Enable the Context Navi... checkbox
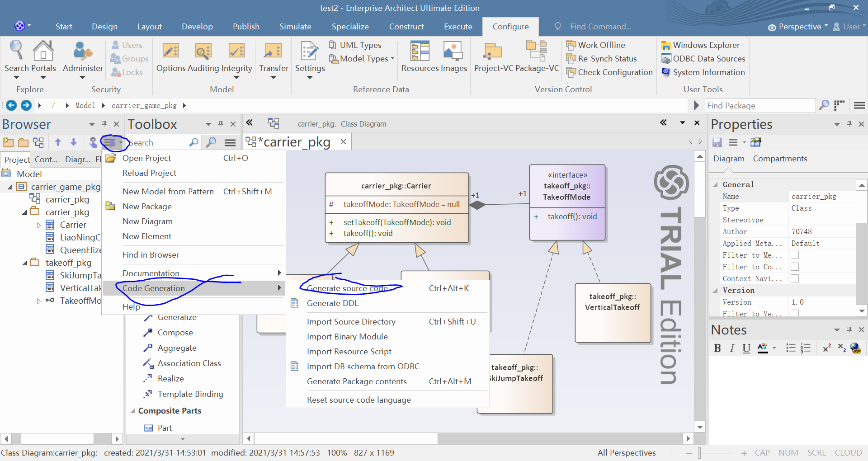This screenshot has height=461, width=868. point(794,278)
